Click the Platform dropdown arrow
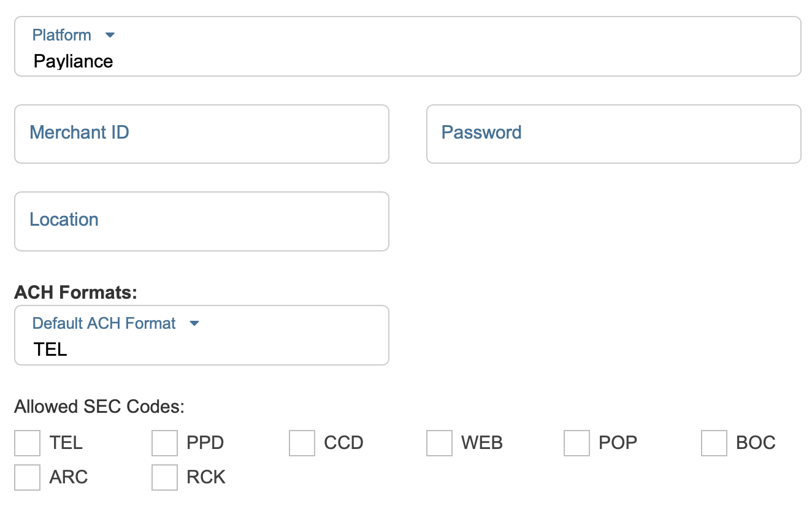The image size is (812, 514). click(110, 35)
